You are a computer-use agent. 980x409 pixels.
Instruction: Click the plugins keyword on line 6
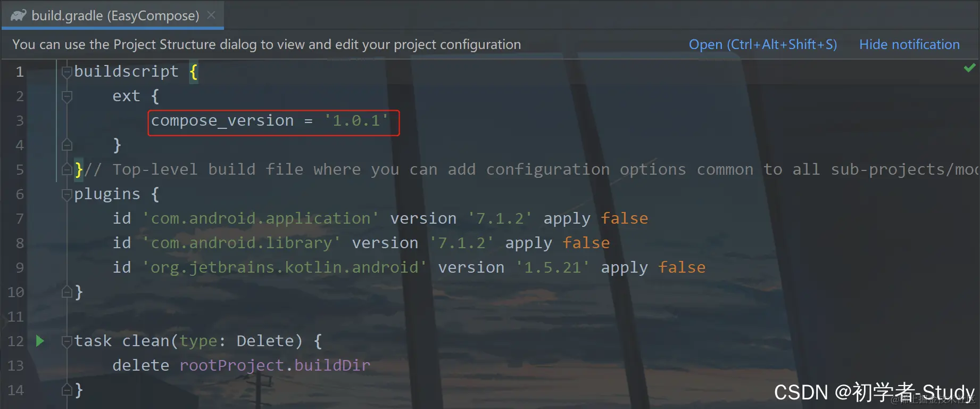point(107,194)
